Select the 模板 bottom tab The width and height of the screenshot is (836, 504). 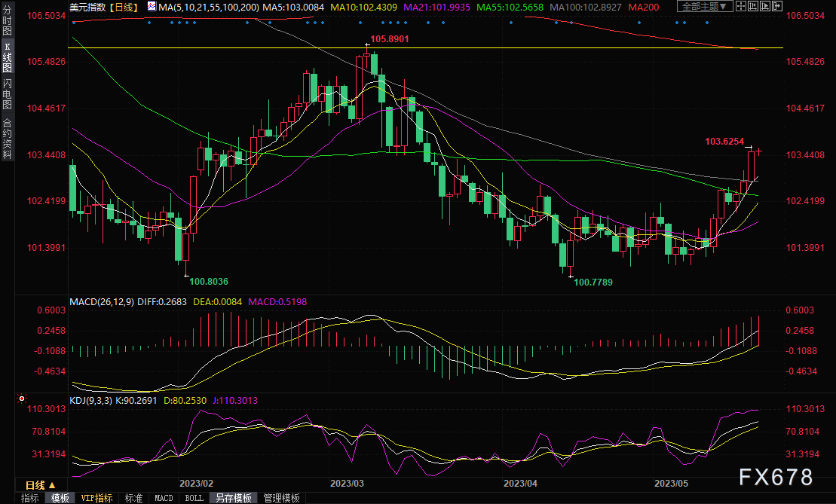click(60, 498)
